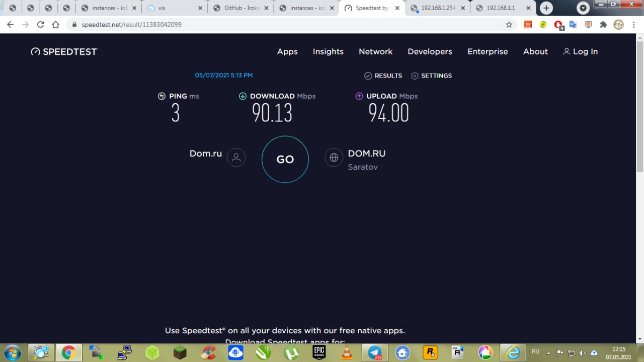Close the Speedtest browser tab

click(397, 8)
